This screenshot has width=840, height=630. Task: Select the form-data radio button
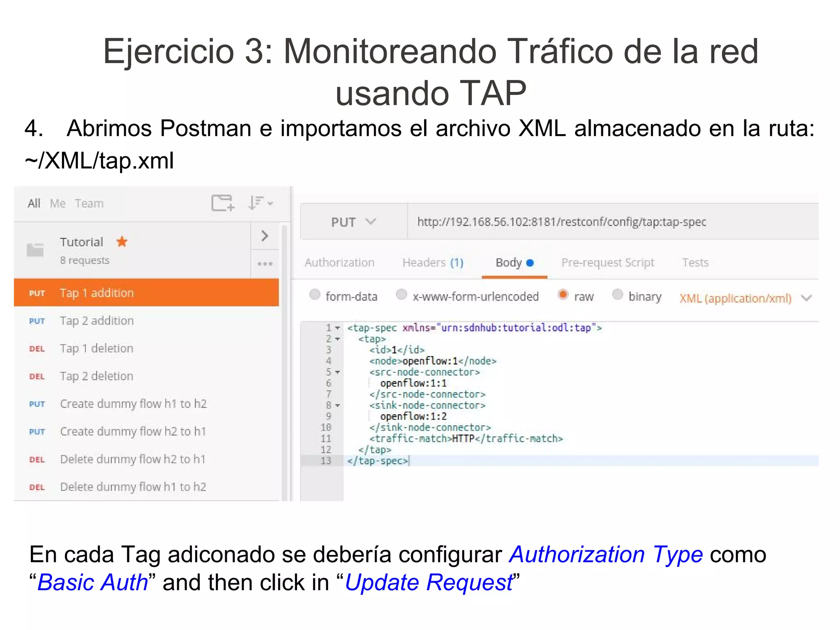coord(315,294)
